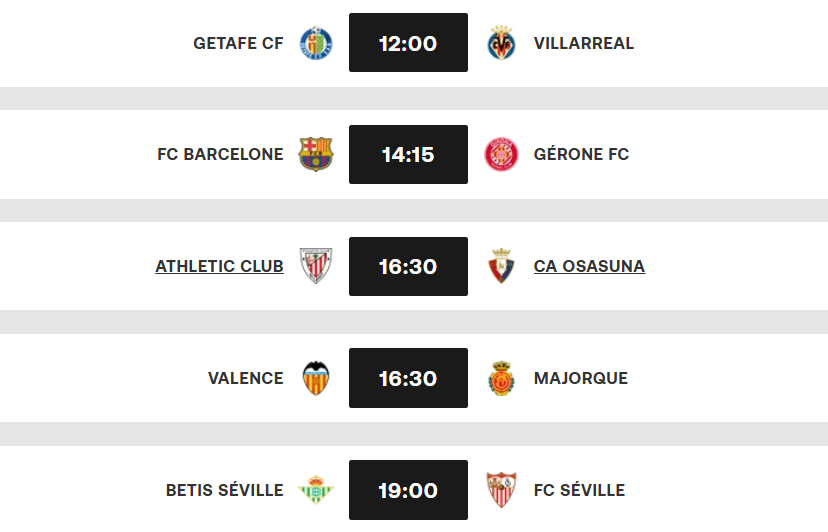Click the Majorque club crest

[501, 378]
